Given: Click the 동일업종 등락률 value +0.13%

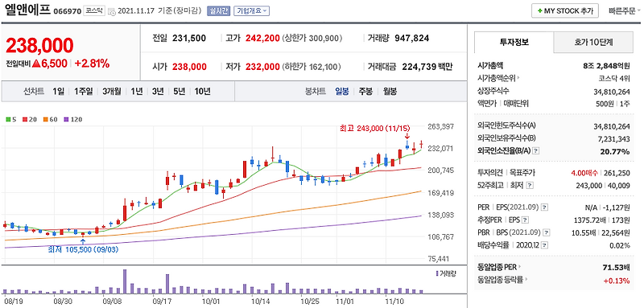Looking at the screenshot, I should 617,281.
